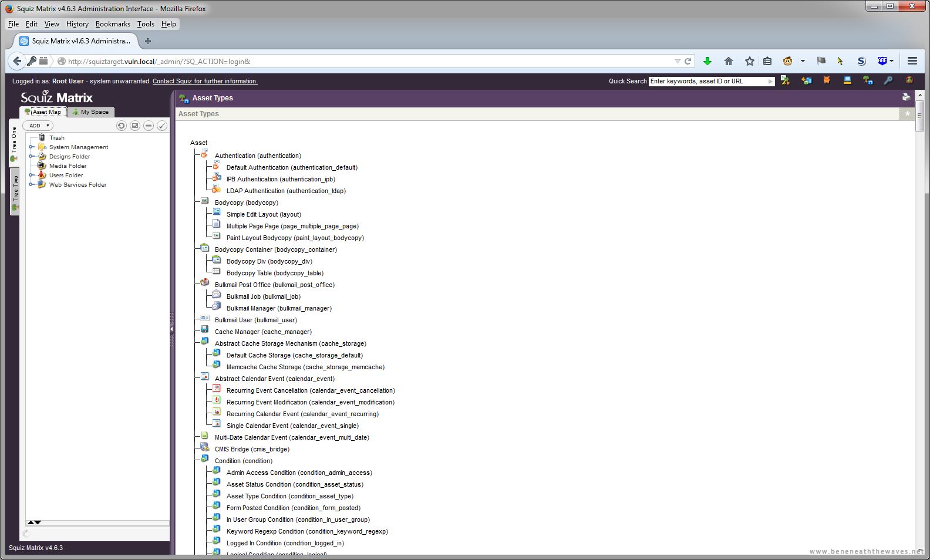Click the red circled figure icon in Squiz toolbar
Viewport: 930px width, 560px height.
point(909,80)
